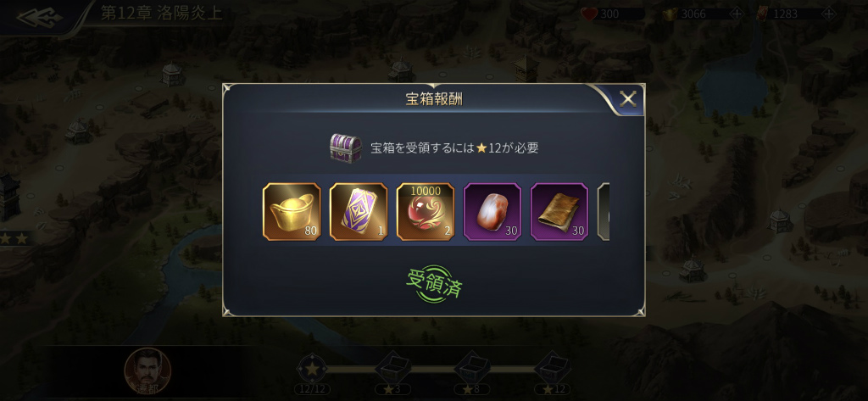Add more scroll currency with plus button
Viewport: 868px width, 401px height.
pos(828,14)
